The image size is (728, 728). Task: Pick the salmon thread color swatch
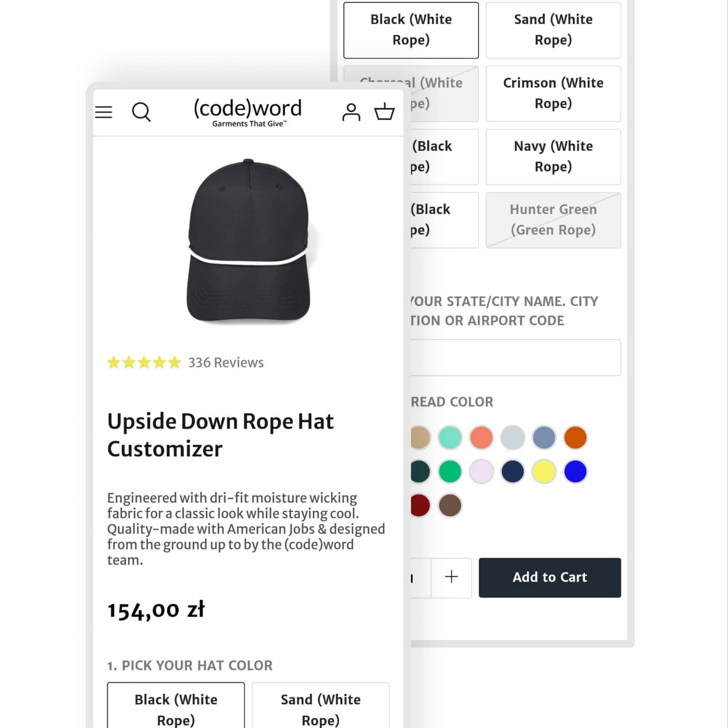481,437
